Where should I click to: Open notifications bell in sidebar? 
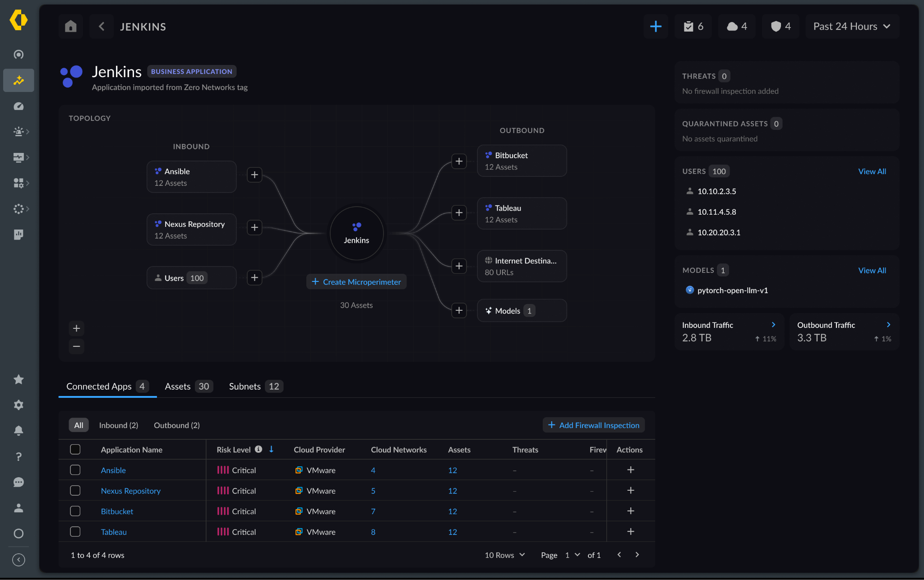pos(18,431)
